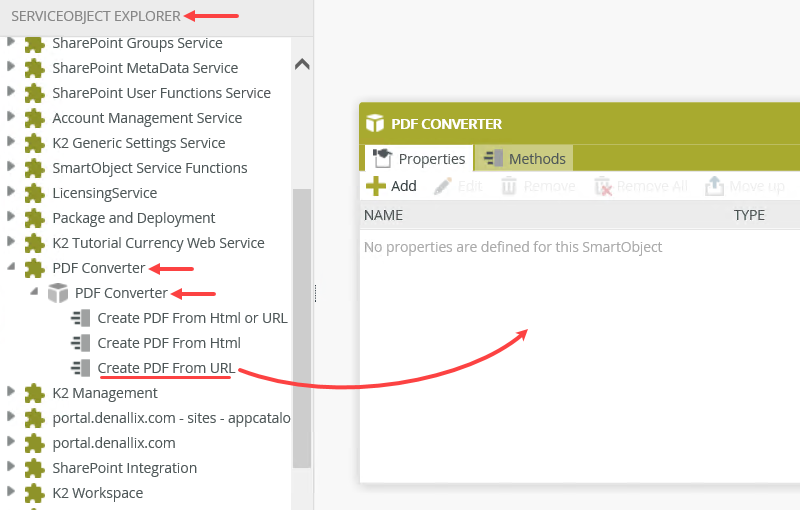Expand SharePoint MetaData Service node
Viewport: 800px width, 510px height.
[x=11, y=66]
